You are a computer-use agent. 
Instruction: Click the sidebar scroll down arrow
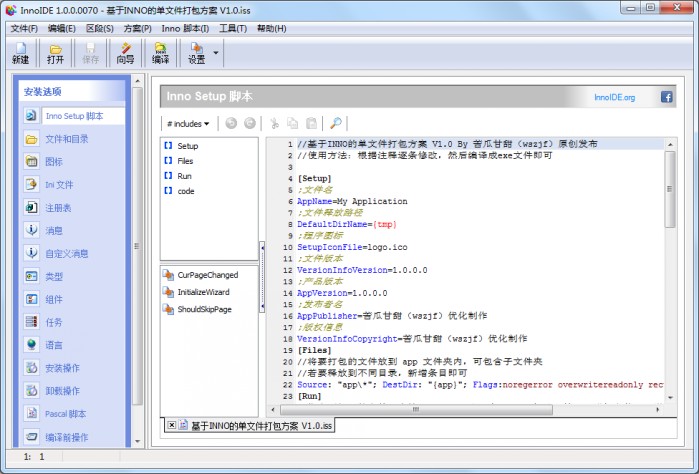[137, 441]
